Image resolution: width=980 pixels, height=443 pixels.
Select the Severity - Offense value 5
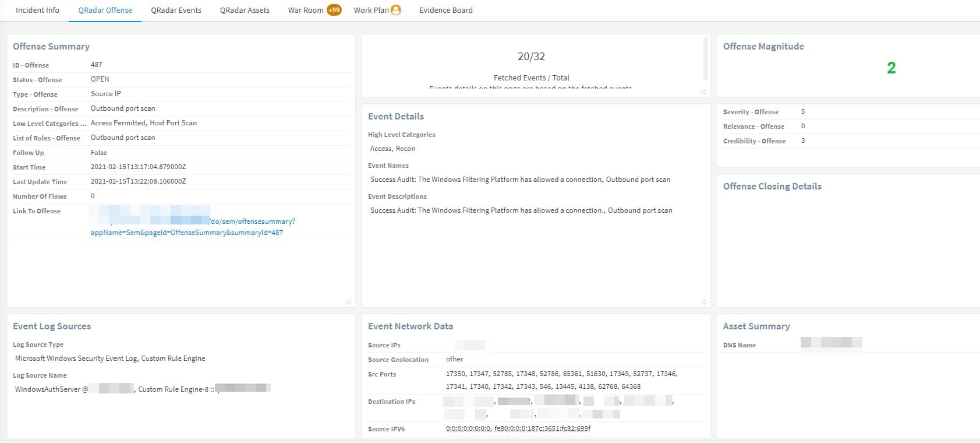coord(803,111)
